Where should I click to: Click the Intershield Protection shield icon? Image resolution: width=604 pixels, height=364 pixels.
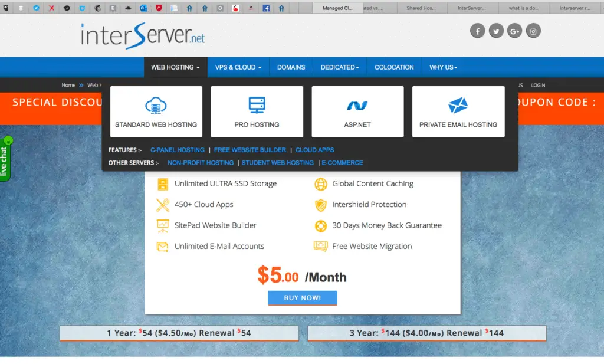321,205
